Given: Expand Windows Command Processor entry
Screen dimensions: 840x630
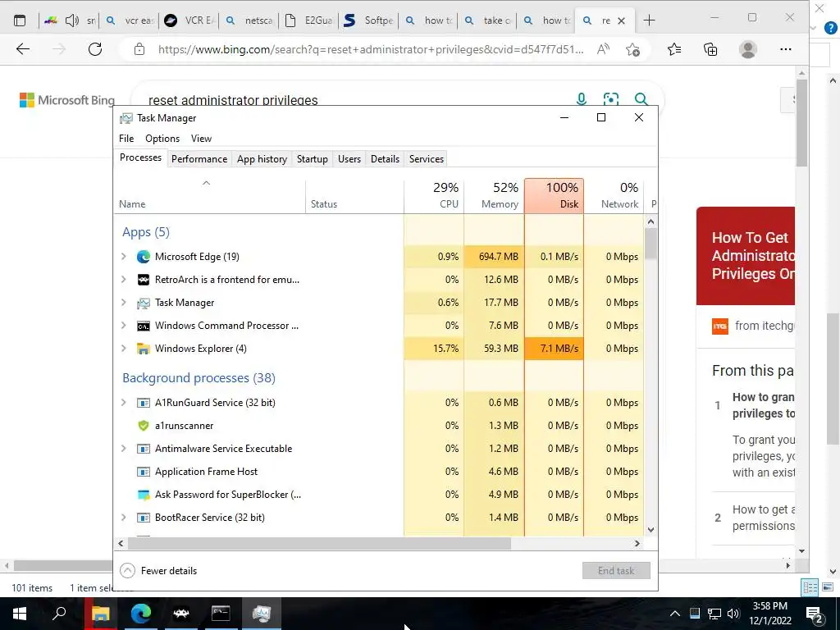Looking at the screenshot, I should [x=124, y=326].
